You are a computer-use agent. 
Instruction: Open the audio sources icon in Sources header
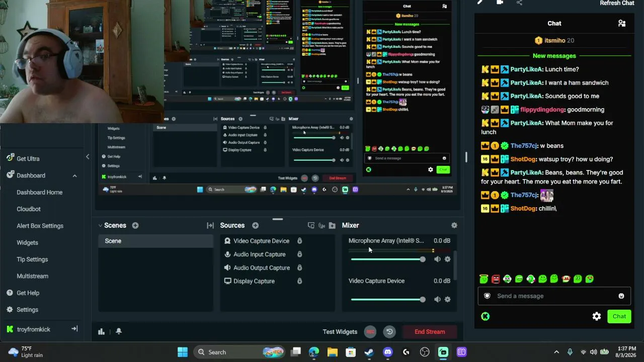[x=321, y=225]
